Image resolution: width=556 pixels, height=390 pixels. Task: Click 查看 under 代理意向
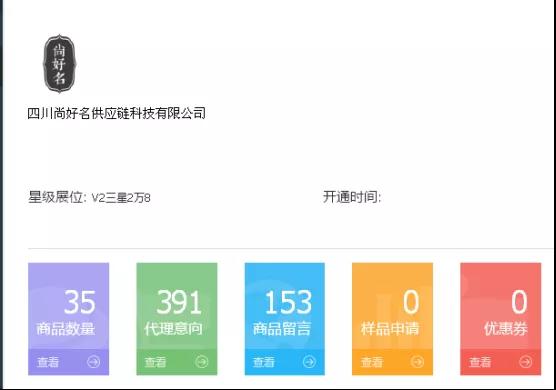155,362
